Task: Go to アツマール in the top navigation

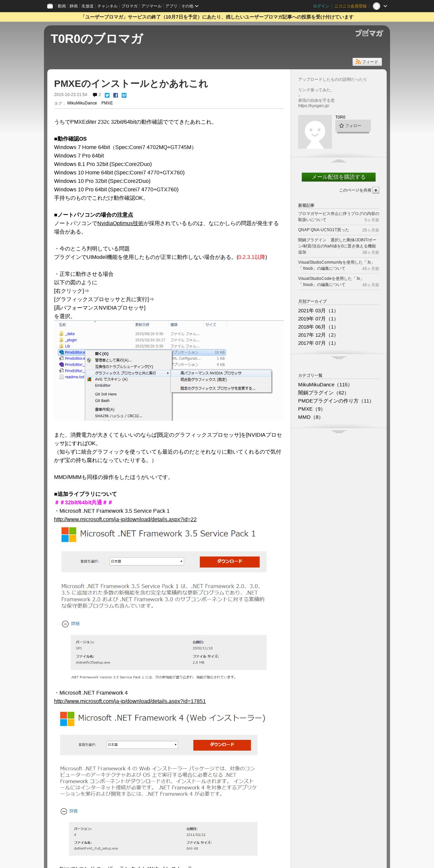Action: (151, 6)
